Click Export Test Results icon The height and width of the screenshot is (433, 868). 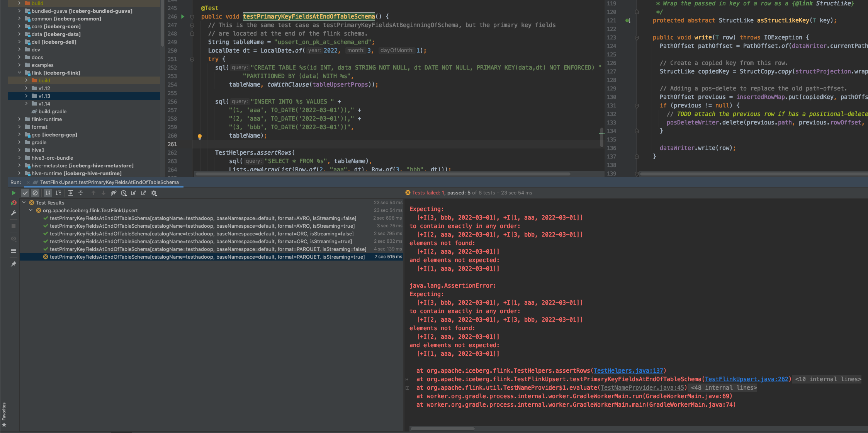coord(144,193)
